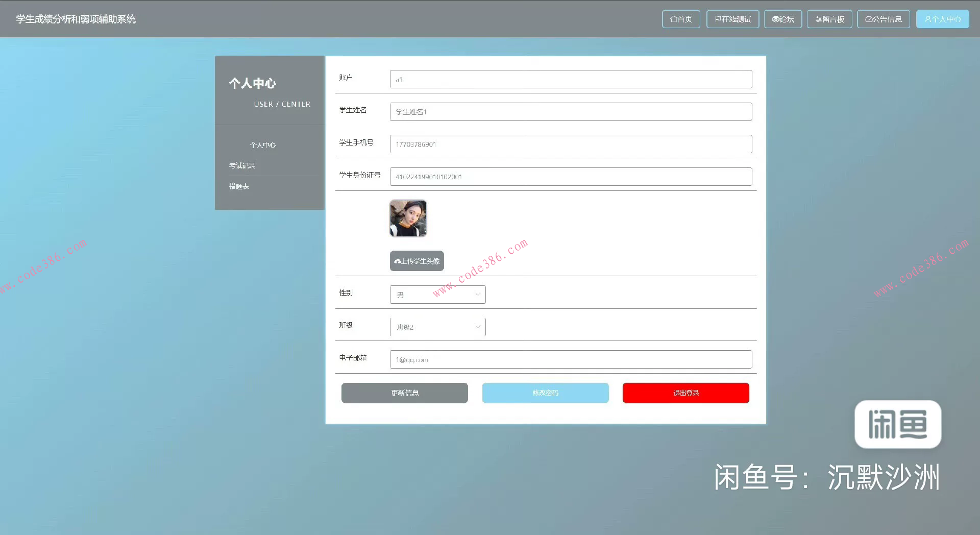This screenshot has width=980, height=535.
Task: Expand the chevron on the gender selector
Action: 477,294
